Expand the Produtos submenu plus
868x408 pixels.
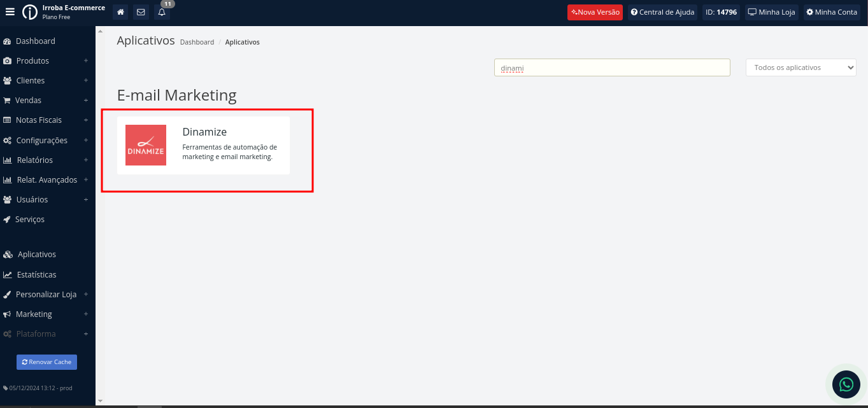(x=86, y=61)
